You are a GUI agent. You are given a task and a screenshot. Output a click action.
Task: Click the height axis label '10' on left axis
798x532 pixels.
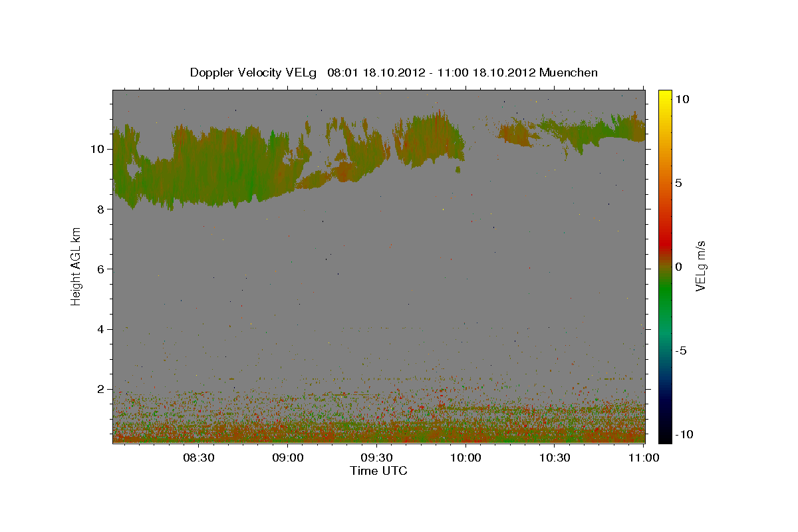click(x=97, y=149)
